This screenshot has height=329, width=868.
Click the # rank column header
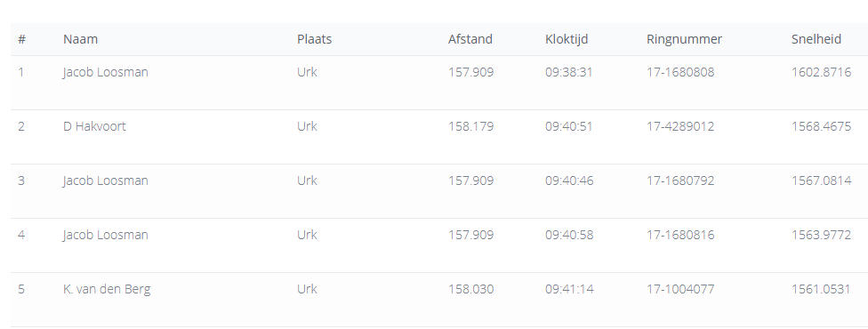(x=21, y=39)
